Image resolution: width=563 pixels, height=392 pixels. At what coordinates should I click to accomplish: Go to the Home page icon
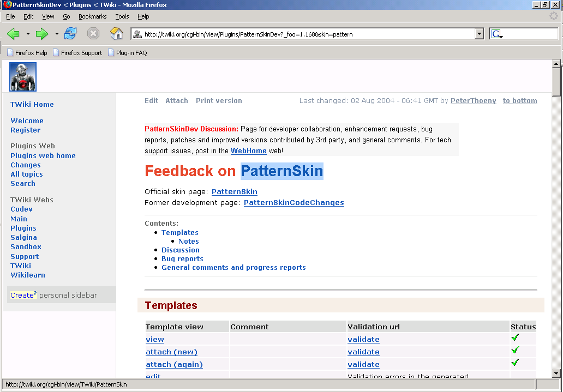tap(116, 34)
